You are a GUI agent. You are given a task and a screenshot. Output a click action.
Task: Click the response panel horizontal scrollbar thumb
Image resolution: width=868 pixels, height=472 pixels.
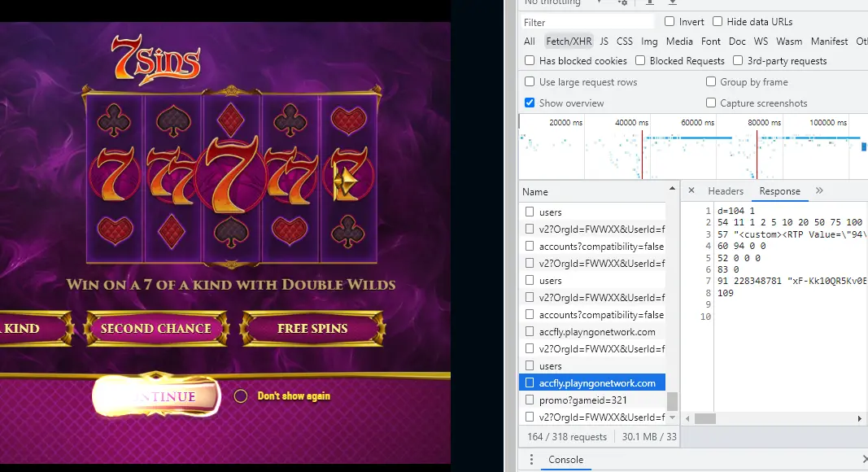705,418
